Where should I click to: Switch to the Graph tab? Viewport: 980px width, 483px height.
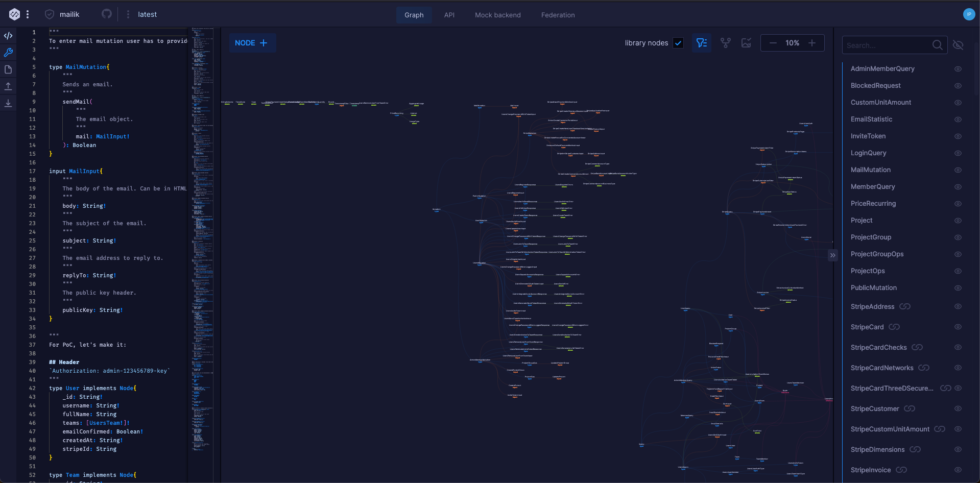point(414,15)
